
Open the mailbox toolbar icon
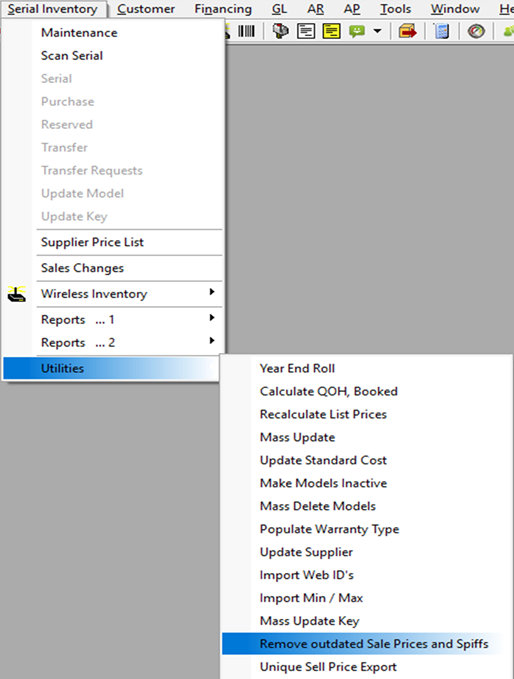click(280, 31)
